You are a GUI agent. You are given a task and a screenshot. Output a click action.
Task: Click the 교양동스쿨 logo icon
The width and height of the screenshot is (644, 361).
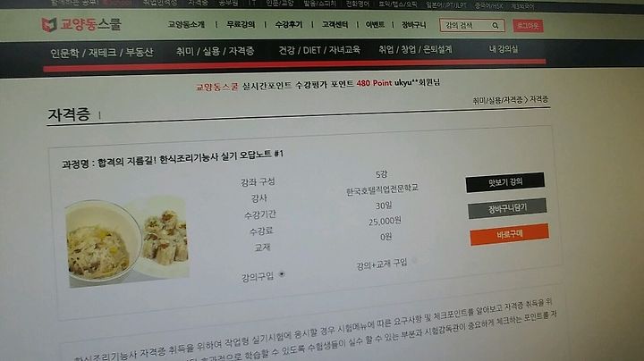49,25
